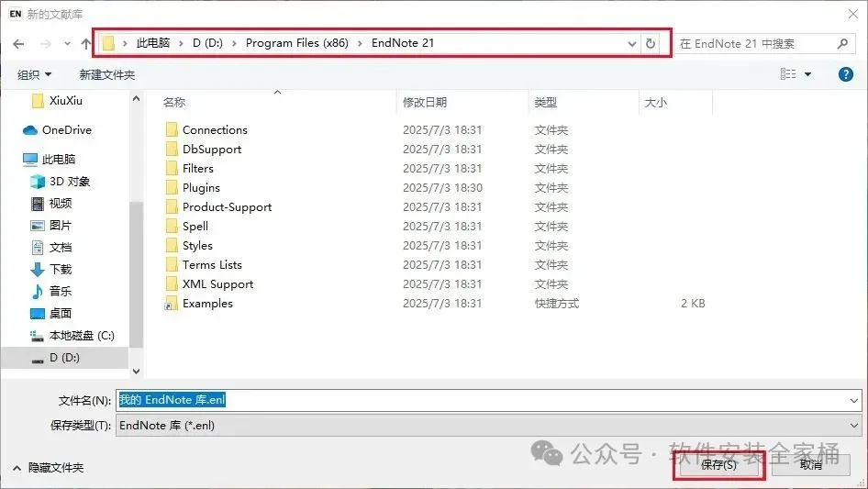The image size is (868, 489).
Task: Select the Filters folder
Action: coord(197,169)
